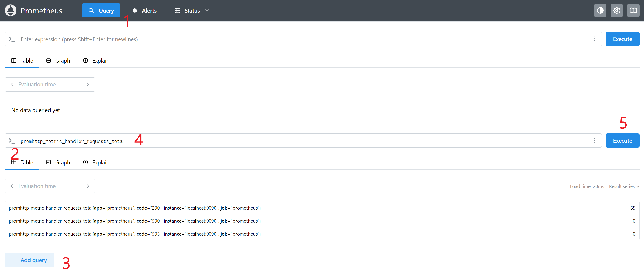
Task: Click the "Load time: 20ms" text
Action: pyautogui.click(x=587, y=186)
